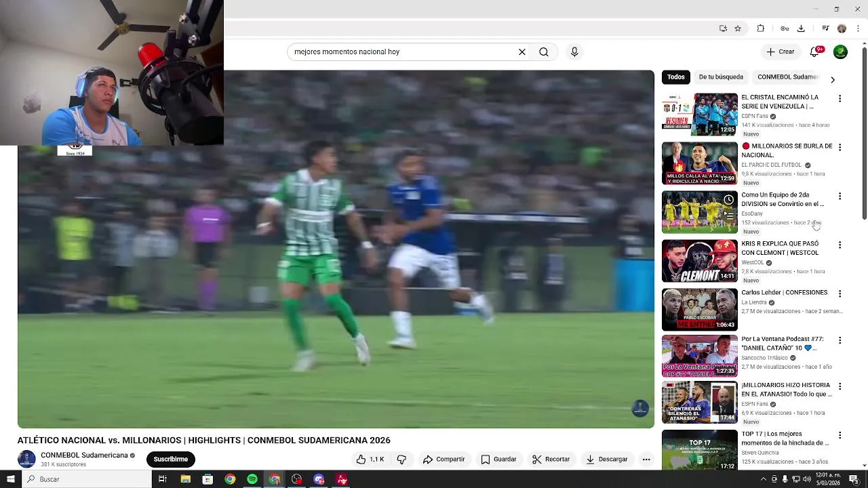Click the Suscribirme button

[171, 459]
